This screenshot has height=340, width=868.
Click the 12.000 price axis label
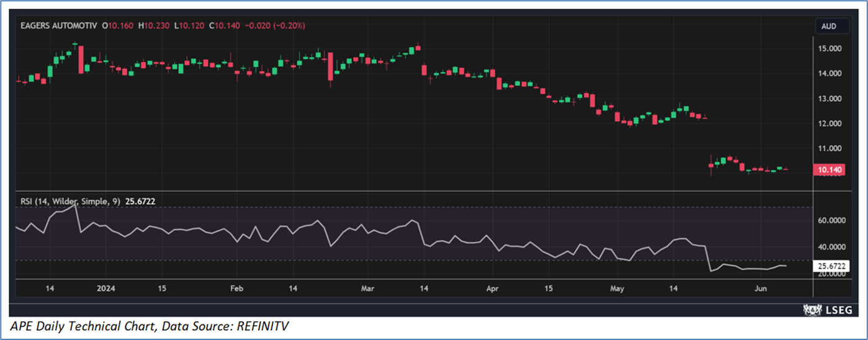(x=831, y=123)
